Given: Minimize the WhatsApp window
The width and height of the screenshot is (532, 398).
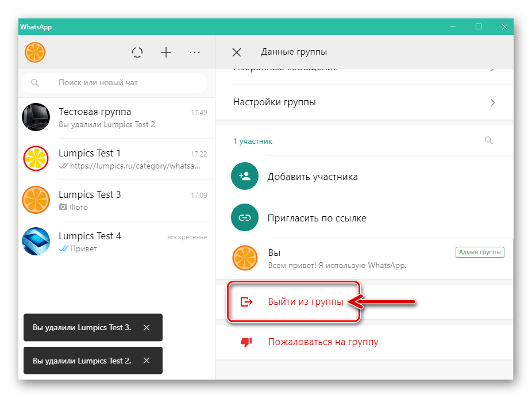Looking at the screenshot, I should click(453, 26).
